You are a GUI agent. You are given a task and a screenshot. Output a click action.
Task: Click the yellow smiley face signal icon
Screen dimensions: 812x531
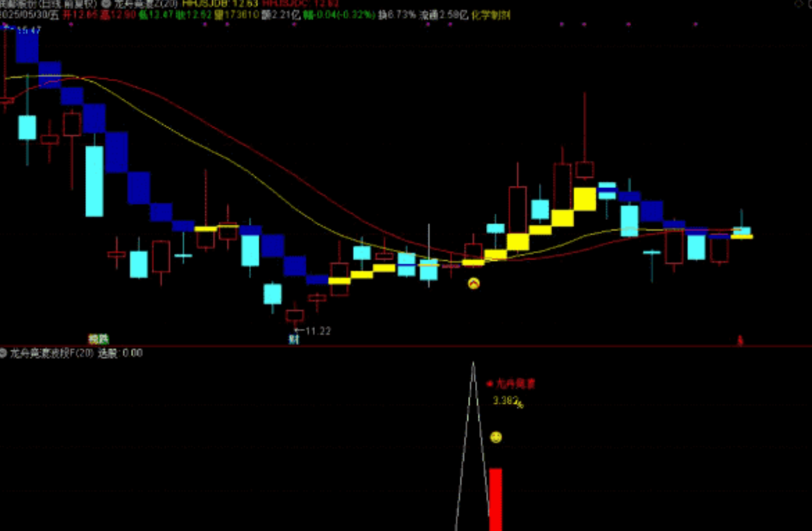[496, 437]
